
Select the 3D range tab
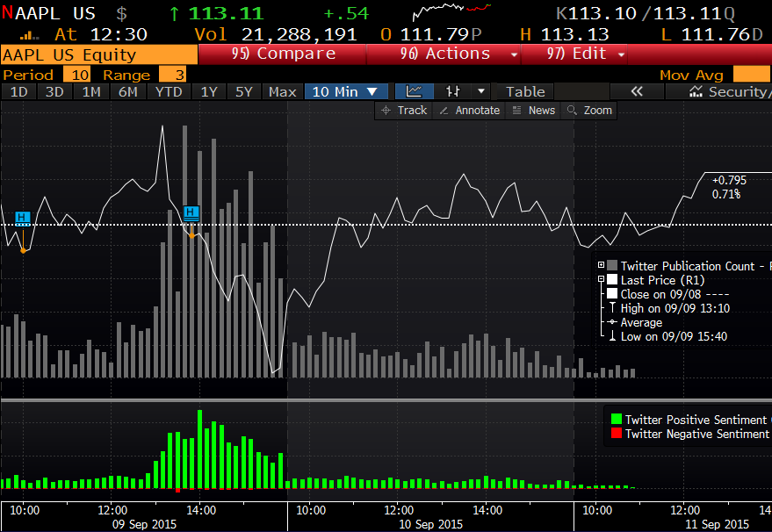click(54, 91)
